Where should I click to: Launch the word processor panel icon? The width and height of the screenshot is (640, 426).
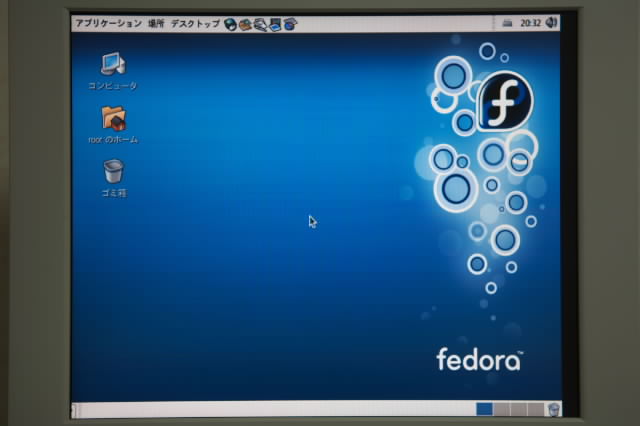(x=260, y=24)
